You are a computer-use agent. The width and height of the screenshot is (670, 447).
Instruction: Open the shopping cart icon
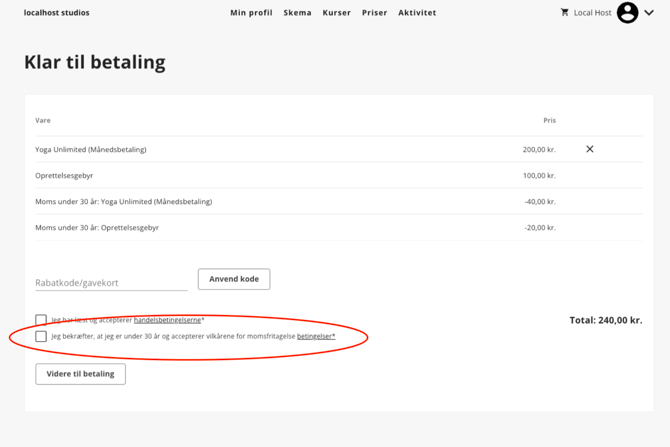(x=564, y=13)
